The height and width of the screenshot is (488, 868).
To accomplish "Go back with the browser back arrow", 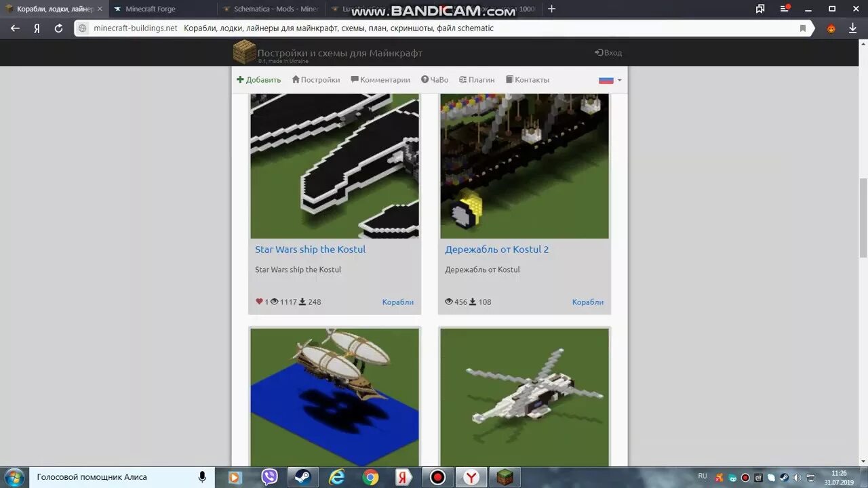I will pos(15,28).
